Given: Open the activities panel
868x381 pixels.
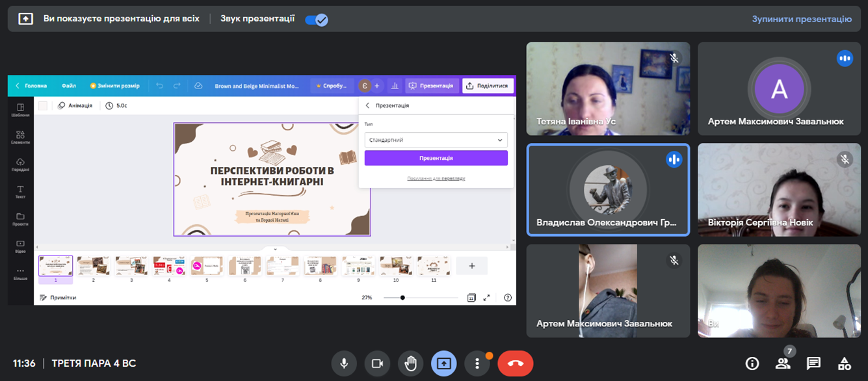Looking at the screenshot, I should [x=844, y=363].
